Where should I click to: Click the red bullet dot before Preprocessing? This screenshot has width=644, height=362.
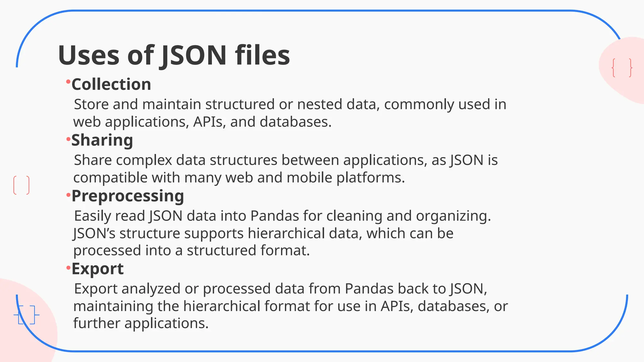pos(68,195)
